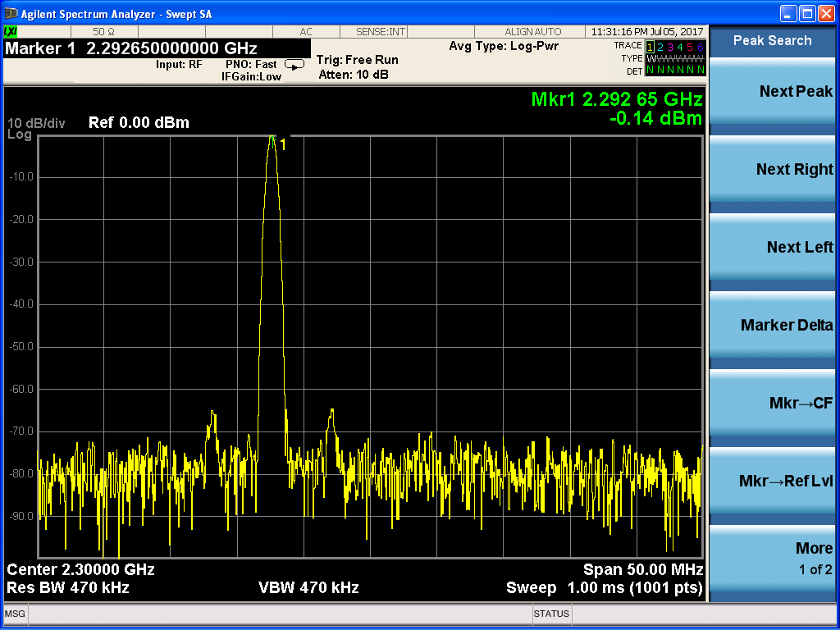This screenshot has height=630, width=840.
Task: Select trace number 1 indicator
Action: click(x=650, y=47)
